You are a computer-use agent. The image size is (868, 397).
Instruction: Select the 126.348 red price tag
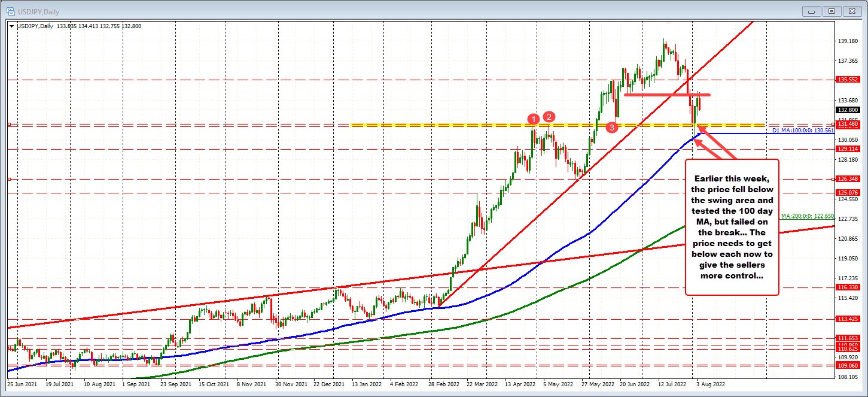847,179
